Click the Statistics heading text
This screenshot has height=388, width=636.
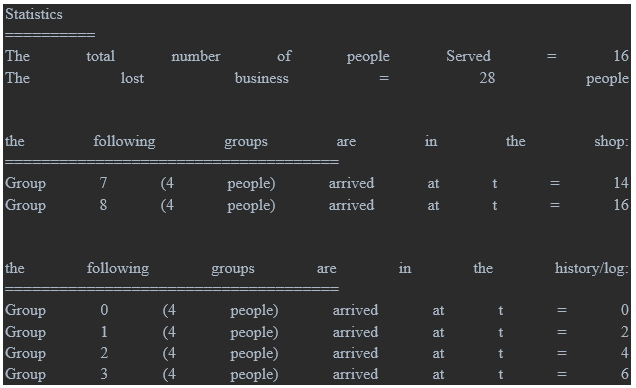[34, 14]
